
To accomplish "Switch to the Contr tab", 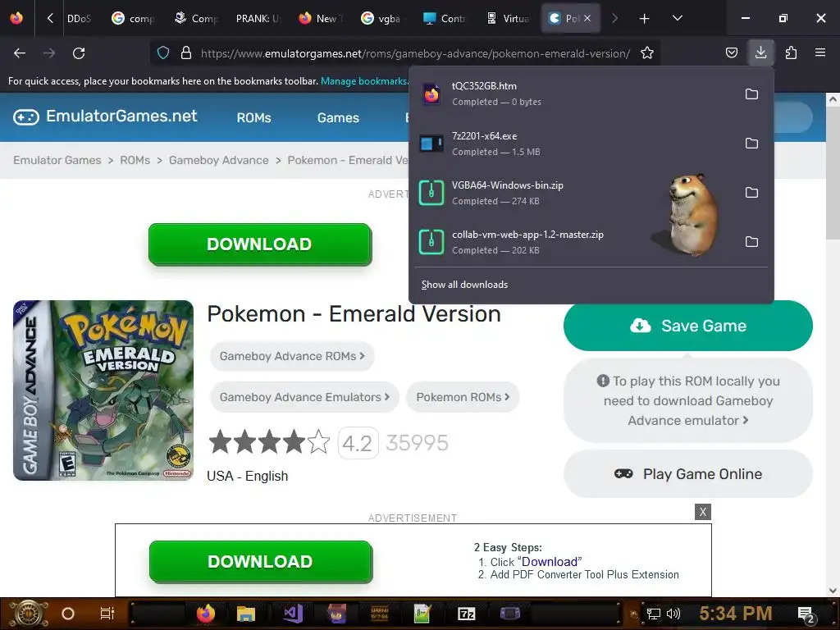I will [x=445, y=19].
